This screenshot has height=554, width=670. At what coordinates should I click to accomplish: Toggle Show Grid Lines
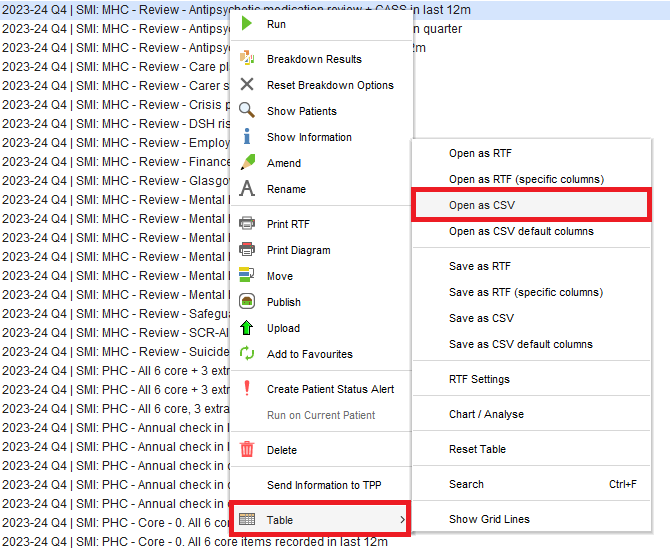point(532,519)
